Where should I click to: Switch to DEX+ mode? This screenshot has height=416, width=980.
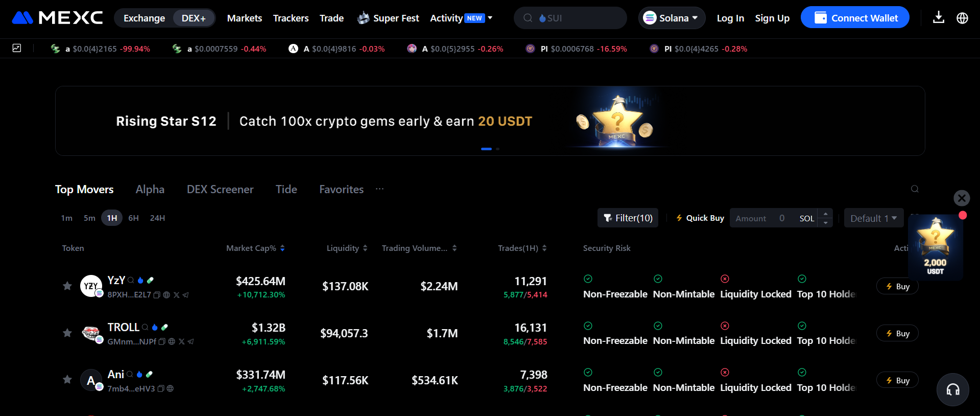click(x=194, y=18)
